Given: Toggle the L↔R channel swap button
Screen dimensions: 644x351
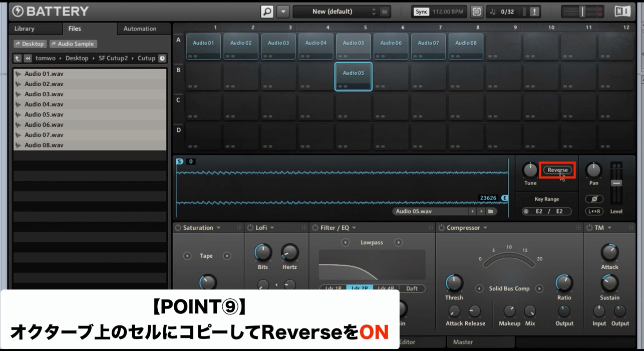Looking at the screenshot, I should (594, 212).
